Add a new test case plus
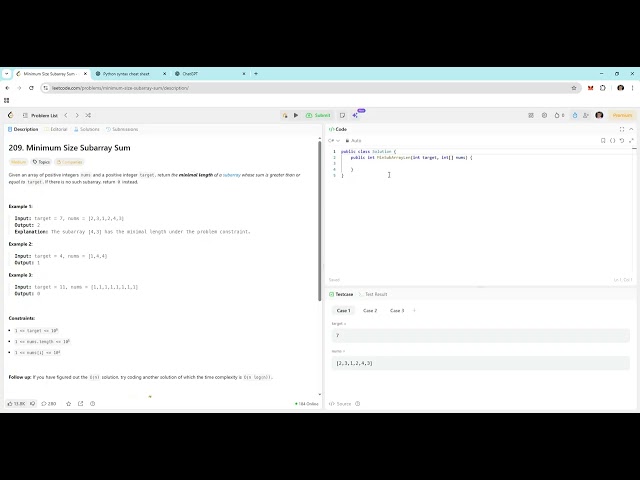 414,311
